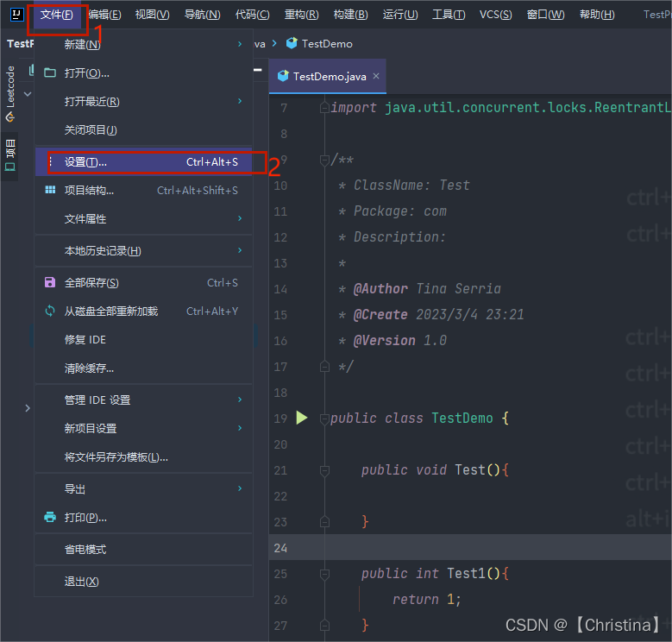
Task: Expand the collapsed project tree arrow on left
Action: click(x=28, y=408)
